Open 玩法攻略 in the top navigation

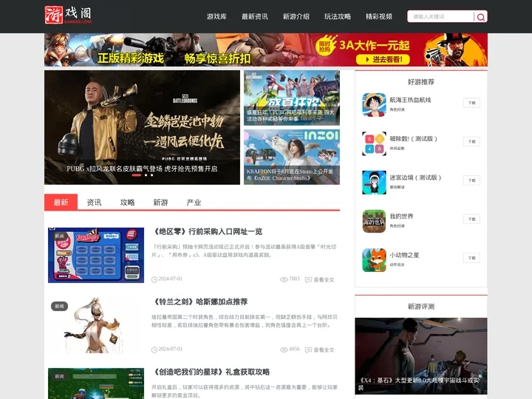point(337,16)
